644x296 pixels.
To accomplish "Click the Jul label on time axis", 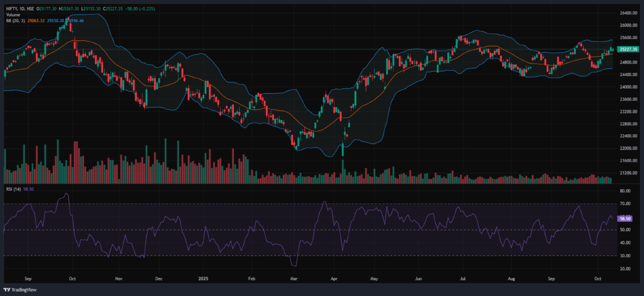I will (464, 277).
